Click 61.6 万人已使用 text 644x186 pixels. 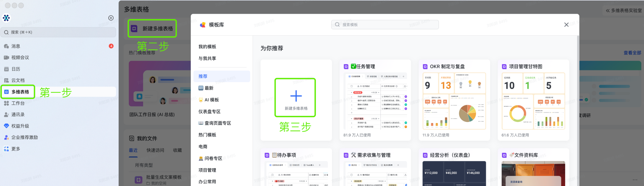(x=515, y=135)
